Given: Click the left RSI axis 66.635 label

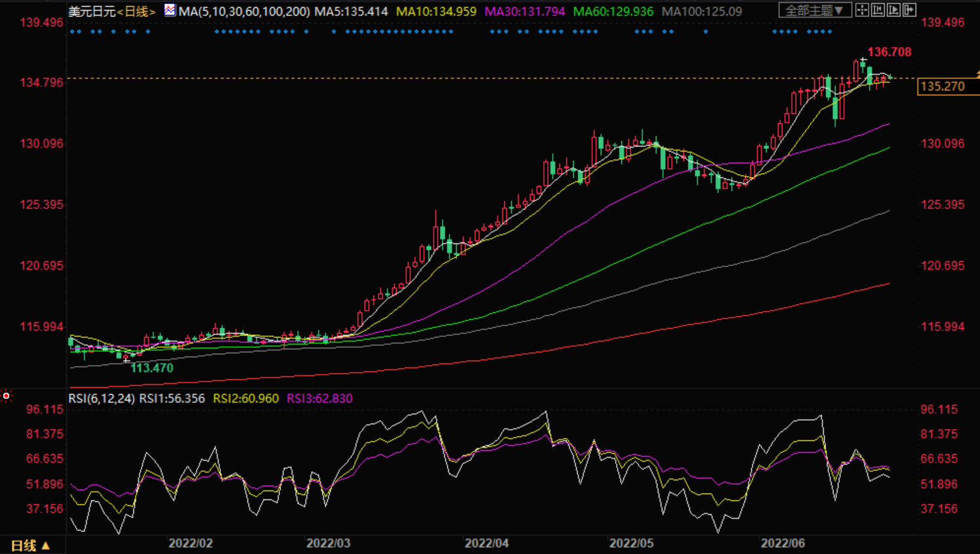Looking at the screenshot, I should click(45, 459).
